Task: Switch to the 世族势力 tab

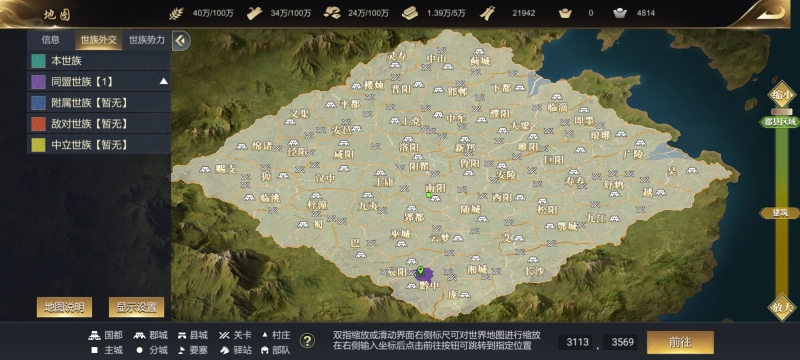Action: pos(147,40)
